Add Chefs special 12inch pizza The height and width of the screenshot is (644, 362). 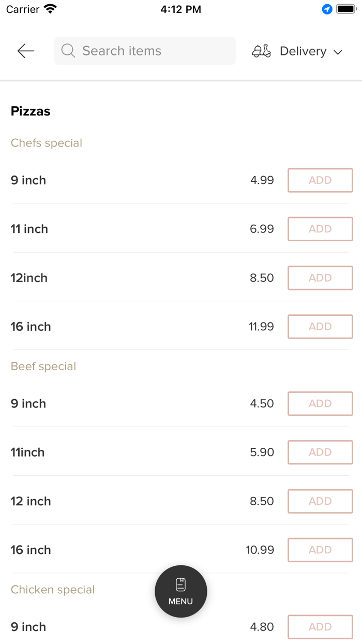click(320, 278)
